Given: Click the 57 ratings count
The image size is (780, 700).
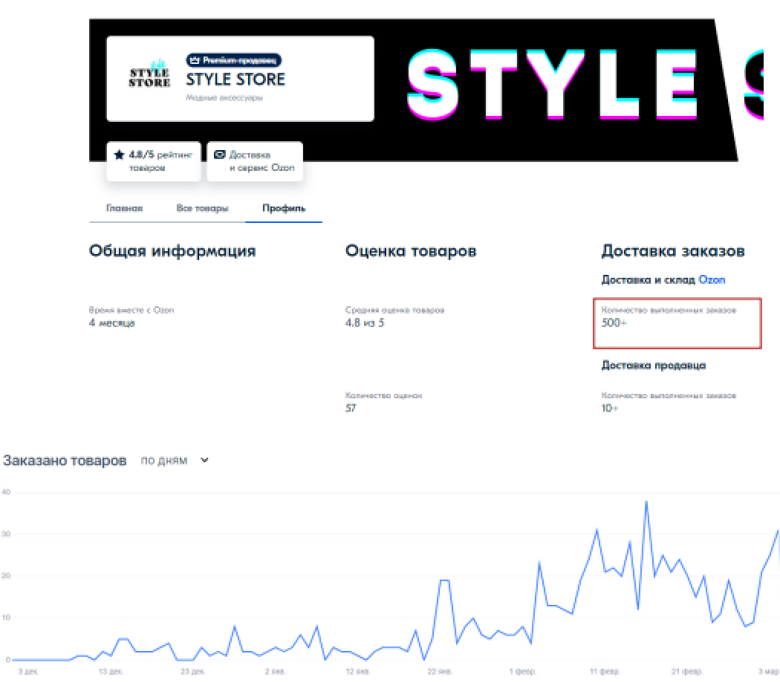Looking at the screenshot, I should (x=351, y=408).
